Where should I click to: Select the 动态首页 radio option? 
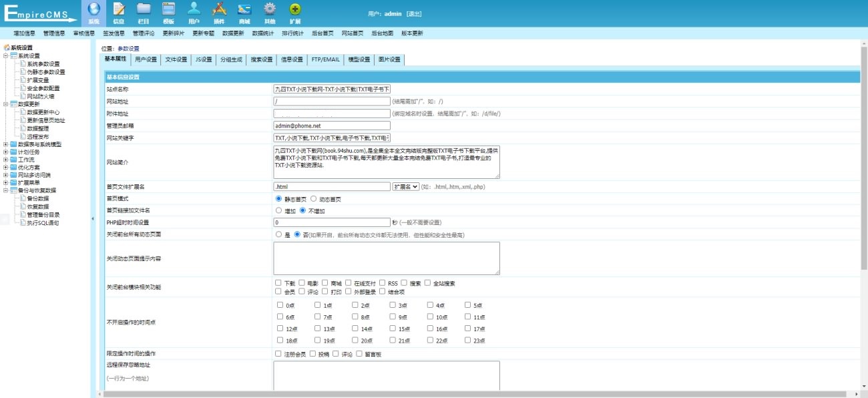pos(314,199)
